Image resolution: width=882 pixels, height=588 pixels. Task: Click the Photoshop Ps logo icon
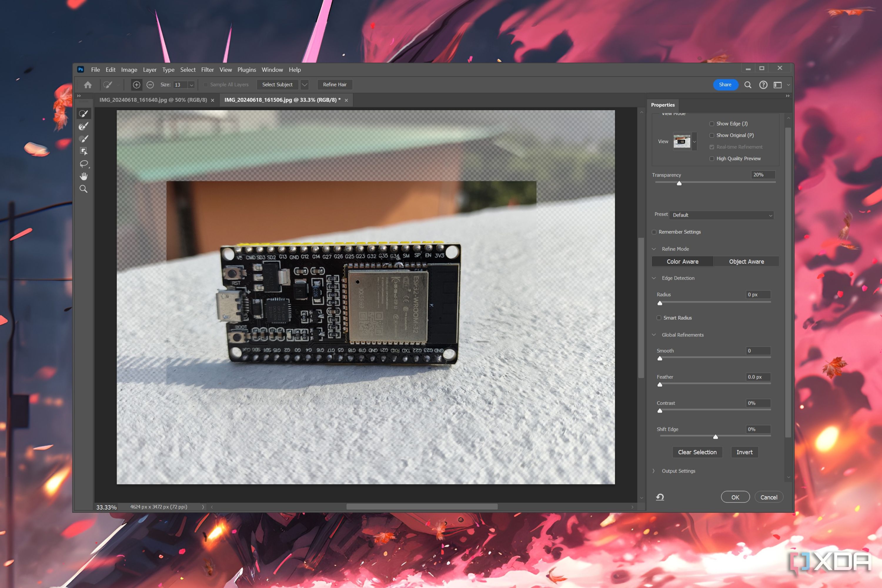(81, 69)
